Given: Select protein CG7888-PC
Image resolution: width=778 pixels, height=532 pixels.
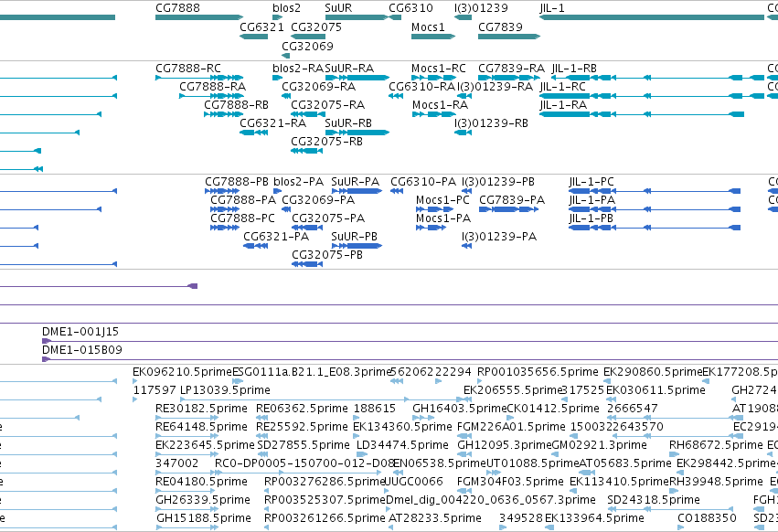Looking at the screenshot, I should [x=242, y=218].
